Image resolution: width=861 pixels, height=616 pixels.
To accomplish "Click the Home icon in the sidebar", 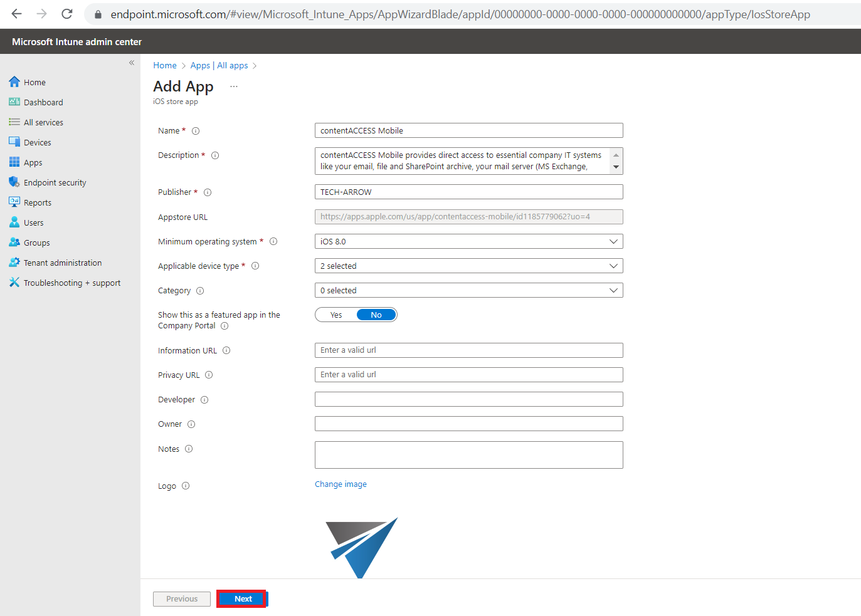I will click(14, 82).
